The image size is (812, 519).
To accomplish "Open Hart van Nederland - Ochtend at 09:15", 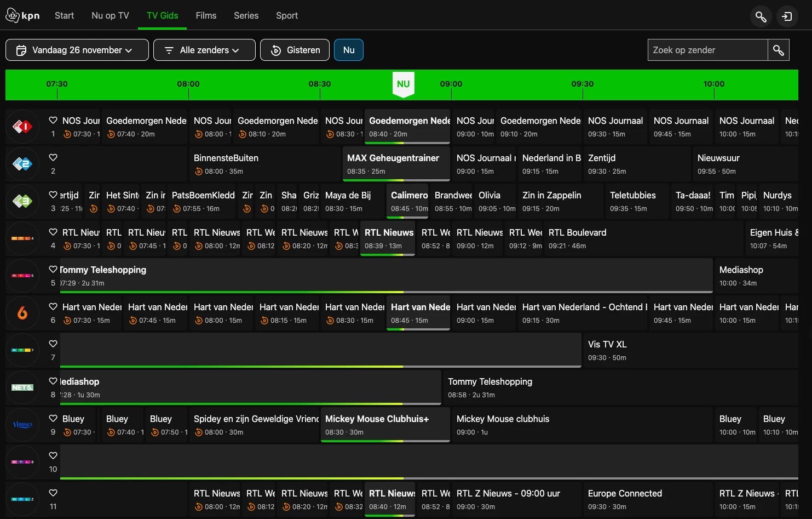I will 583,313.
